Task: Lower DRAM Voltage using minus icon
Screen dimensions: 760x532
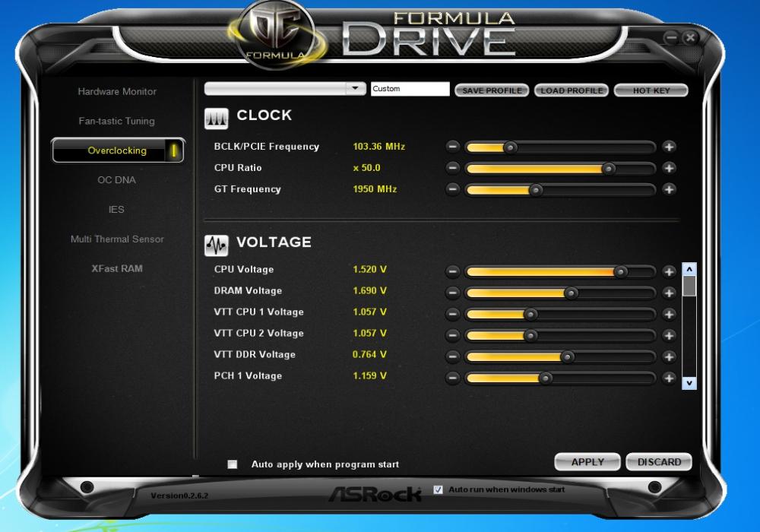Action: pos(453,293)
